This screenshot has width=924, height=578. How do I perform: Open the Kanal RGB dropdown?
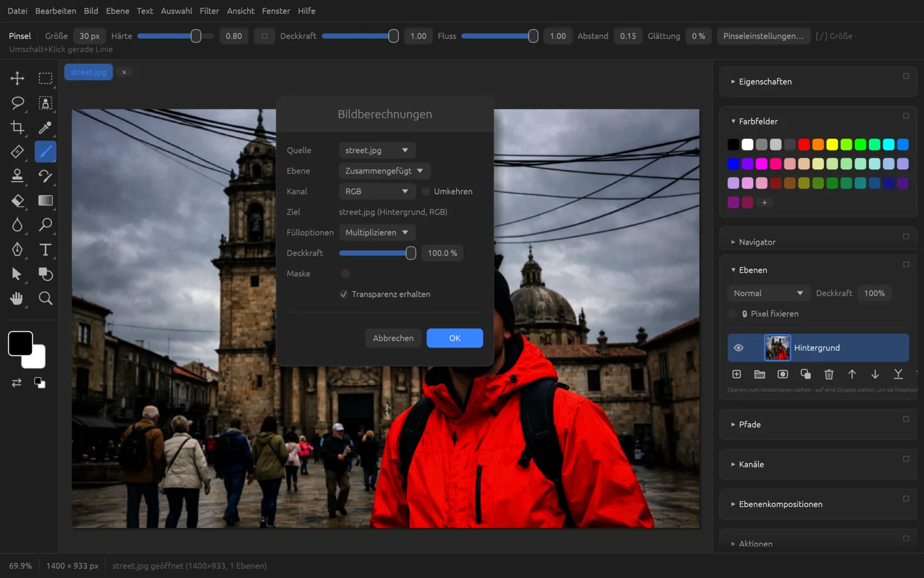click(377, 191)
